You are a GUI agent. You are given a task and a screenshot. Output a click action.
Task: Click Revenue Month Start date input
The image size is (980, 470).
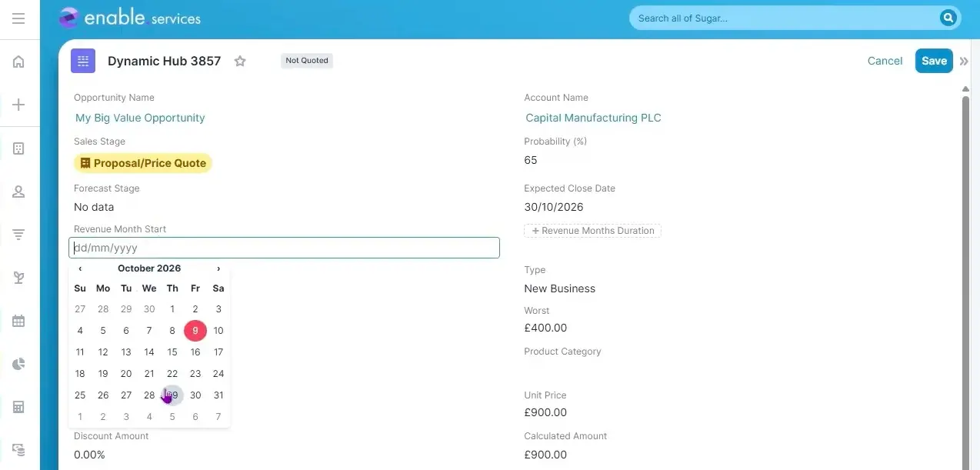284,248
